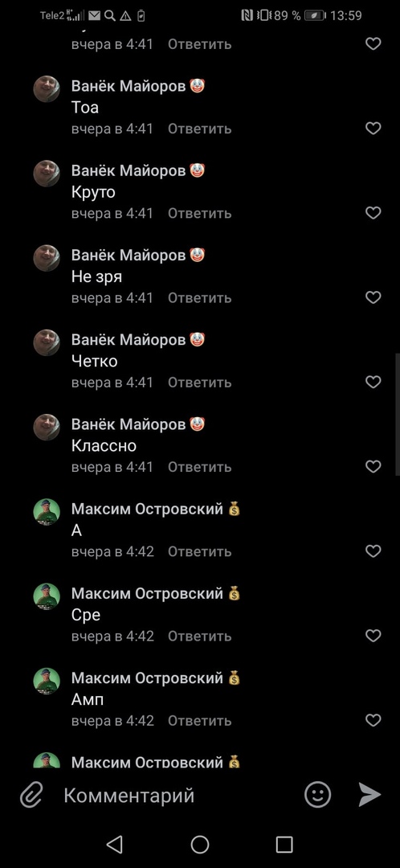This screenshot has width=400, height=868.
Task: Reply to the "Классно" comment
Action: click(x=200, y=467)
